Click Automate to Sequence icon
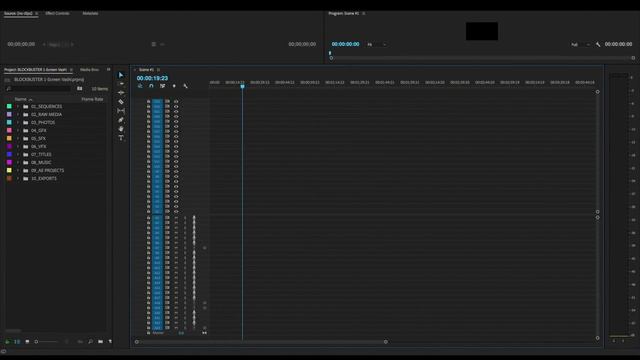 (x=80, y=341)
